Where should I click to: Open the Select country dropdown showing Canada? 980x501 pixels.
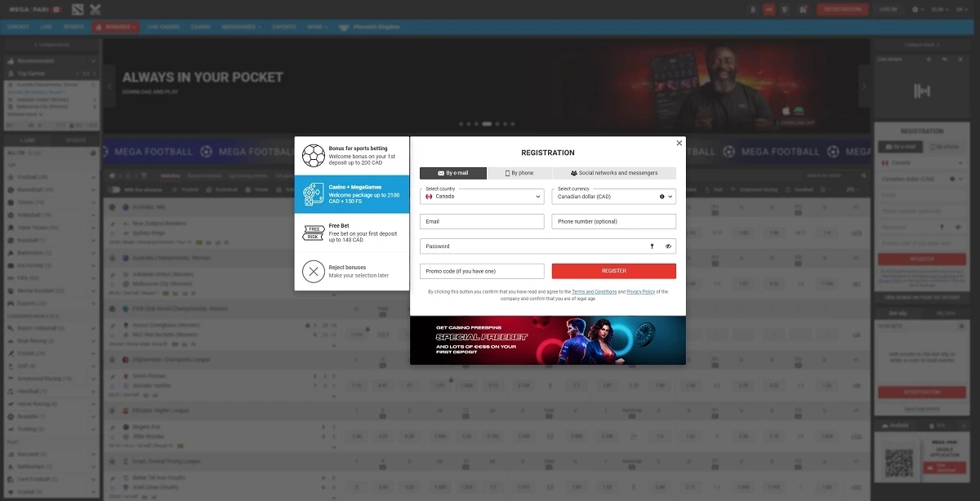482,196
